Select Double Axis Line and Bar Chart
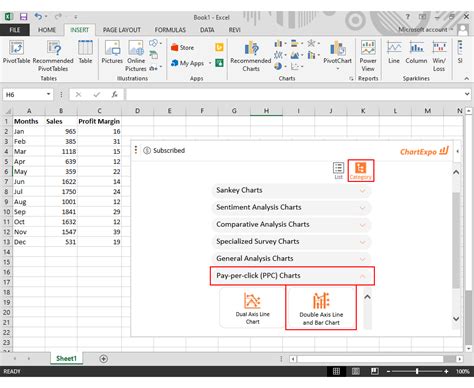Screen dimensions: 474x388 321,308
